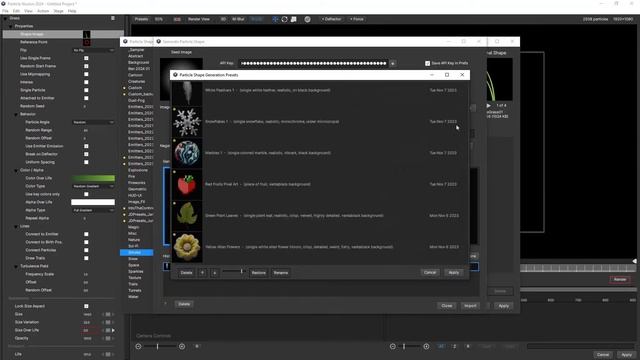The width and height of the screenshot is (640, 360).
Task: Select the Sparkles category in shape list
Action: pos(136,271)
